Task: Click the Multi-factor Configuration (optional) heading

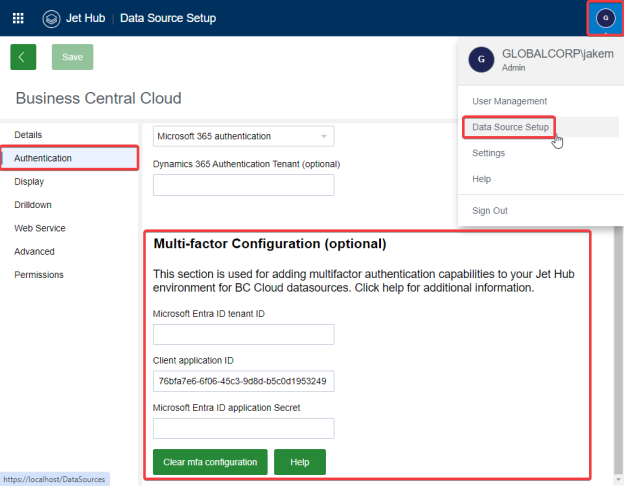Action: pos(270,244)
